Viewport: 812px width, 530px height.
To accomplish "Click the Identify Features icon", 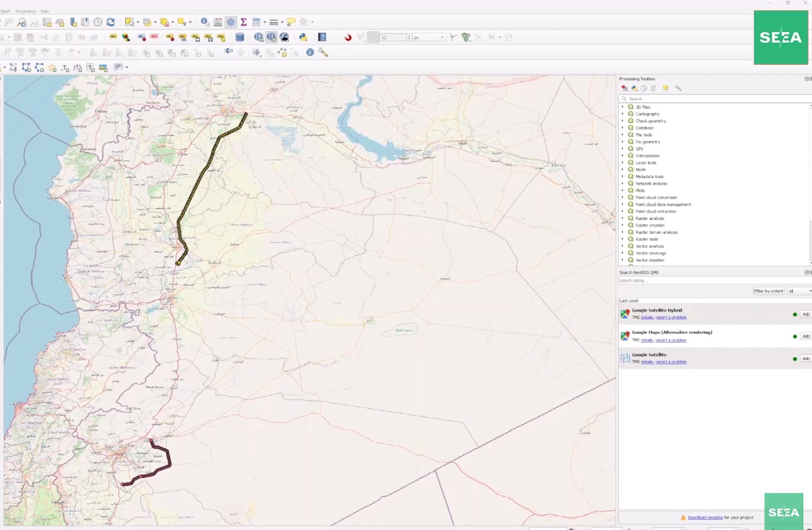I will click(205, 22).
